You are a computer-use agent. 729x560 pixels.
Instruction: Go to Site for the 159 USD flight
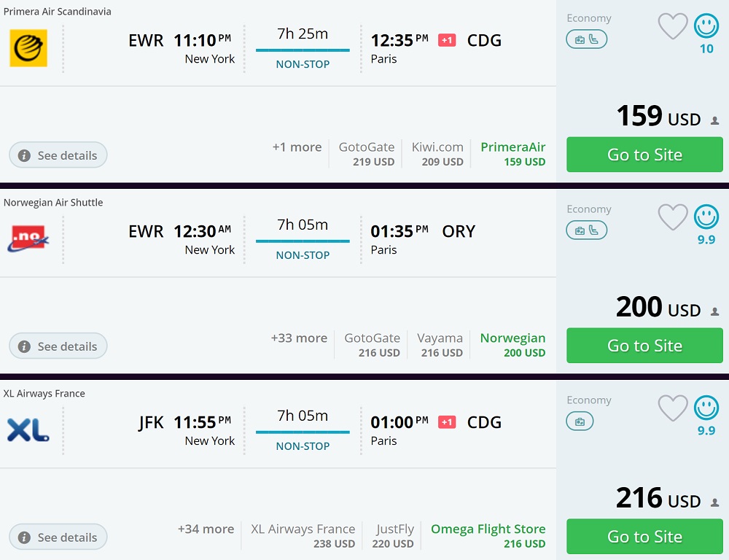pos(644,155)
